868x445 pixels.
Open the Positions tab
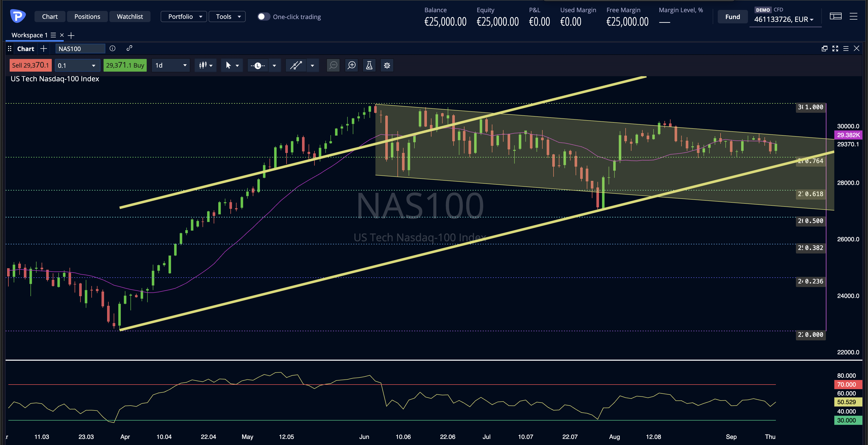[87, 17]
